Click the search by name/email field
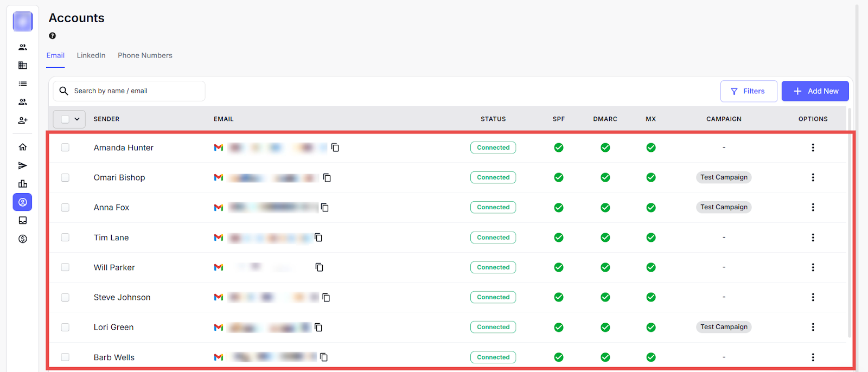Screen dimensions: 868x372 136,91
